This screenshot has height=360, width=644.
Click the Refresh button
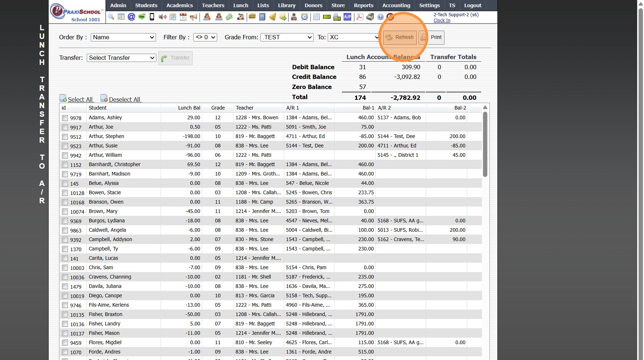400,37
